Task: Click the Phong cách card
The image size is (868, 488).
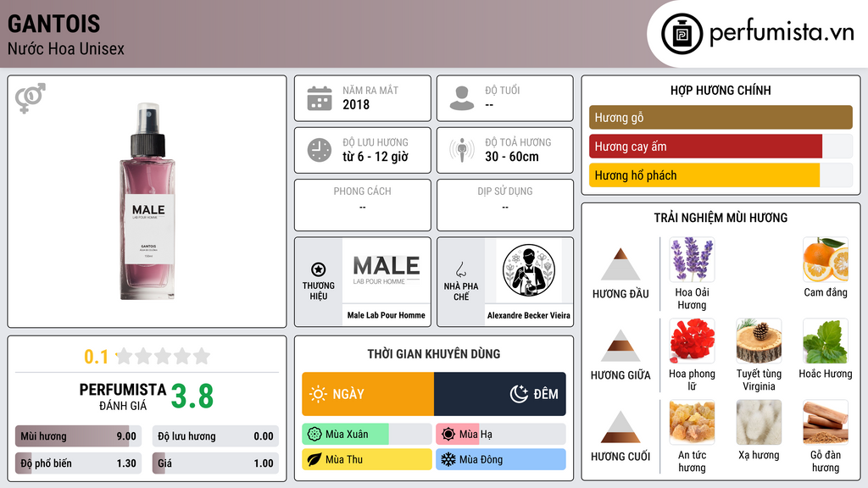Action: click(x=363, y=205)
